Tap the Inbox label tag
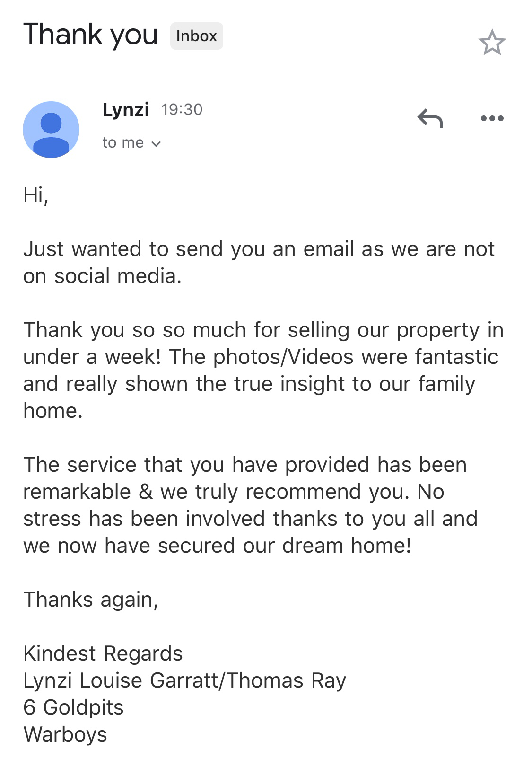The image size is (532, 777). click(x=196, y=36)
